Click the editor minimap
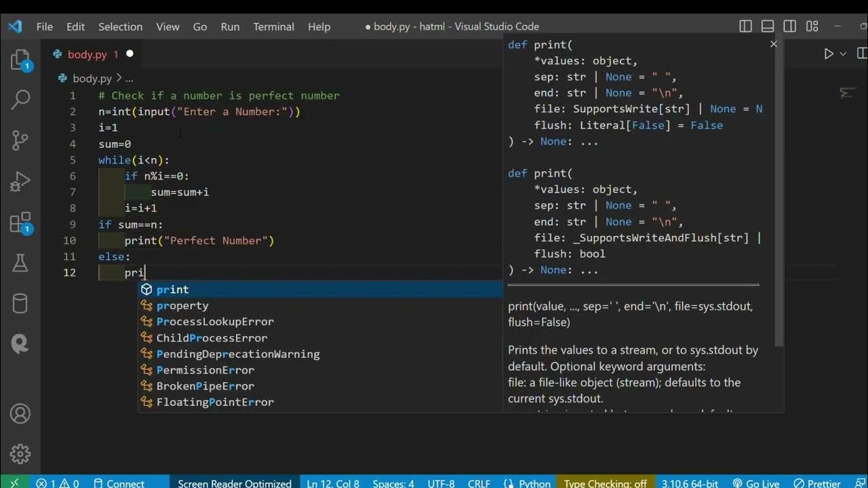Screen dimensions: 868x488 [846, 93]
